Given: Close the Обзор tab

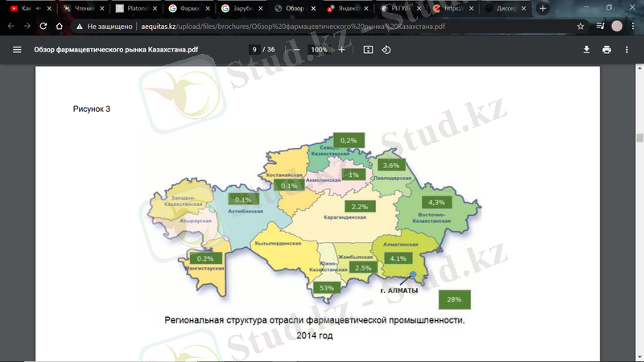Looking at the screenshot, I should (x=313, y=8).
